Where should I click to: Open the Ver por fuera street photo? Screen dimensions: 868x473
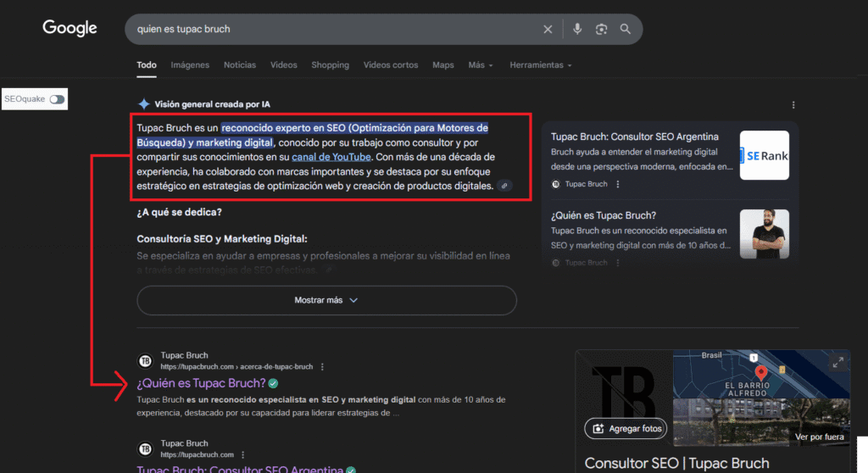(761, 422)
